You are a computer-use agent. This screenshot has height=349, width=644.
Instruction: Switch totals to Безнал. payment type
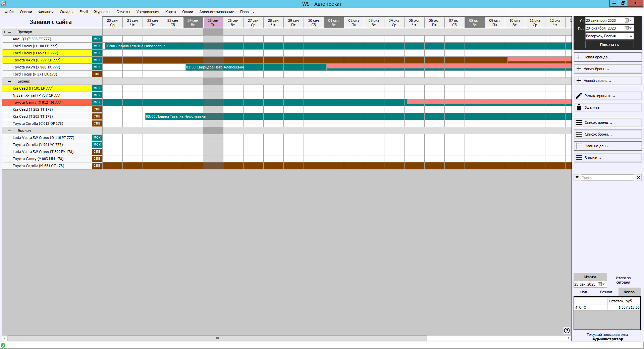606,292
